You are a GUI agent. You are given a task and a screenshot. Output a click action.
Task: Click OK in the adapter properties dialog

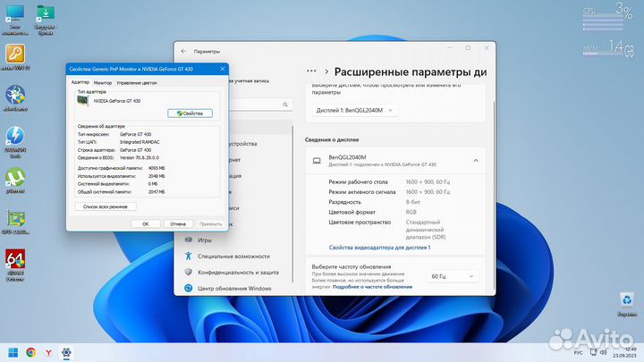coord(146,223)
